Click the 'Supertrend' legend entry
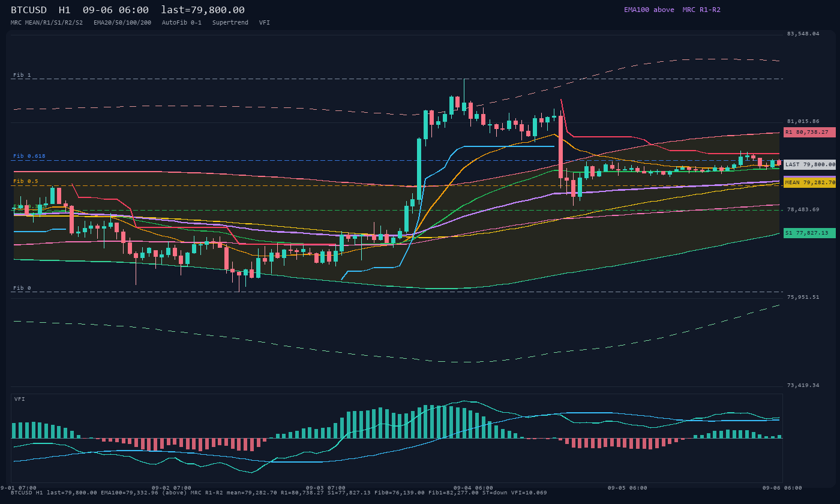840x504 pixels. click(x=230, y=23)
